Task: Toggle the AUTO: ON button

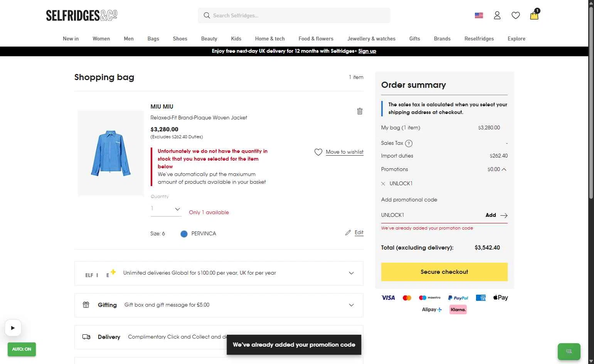Action: click(22, 349)
